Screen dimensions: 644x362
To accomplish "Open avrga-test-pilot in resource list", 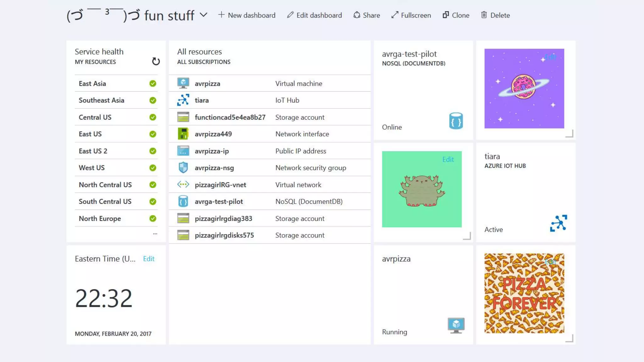I will pos(219,201).
